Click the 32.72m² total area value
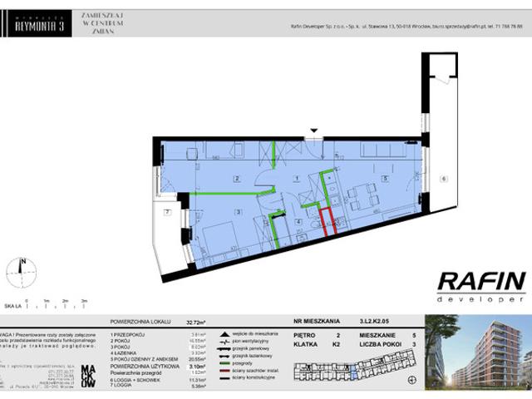This screenshot has height=399, width=532. [x=196, y=323]
